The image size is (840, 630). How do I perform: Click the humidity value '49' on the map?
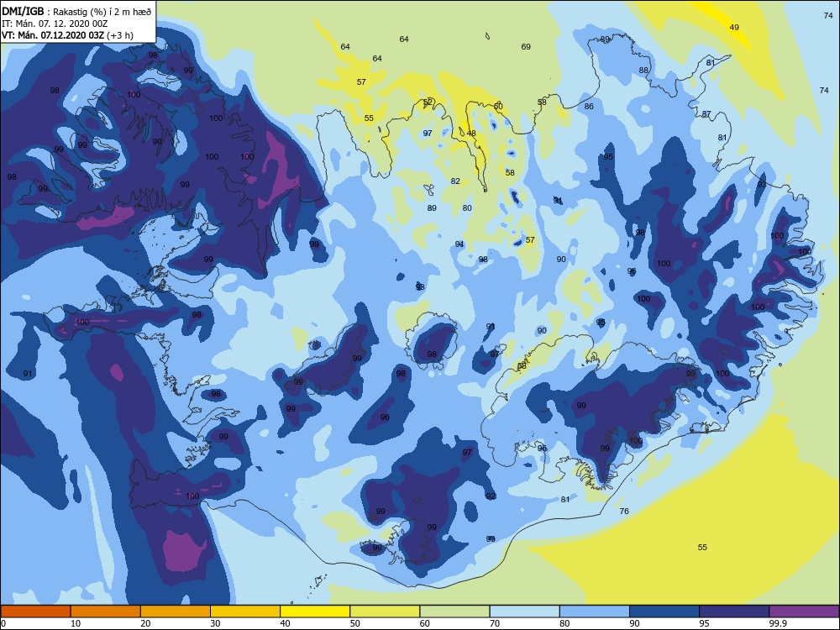tap(734, 28)
